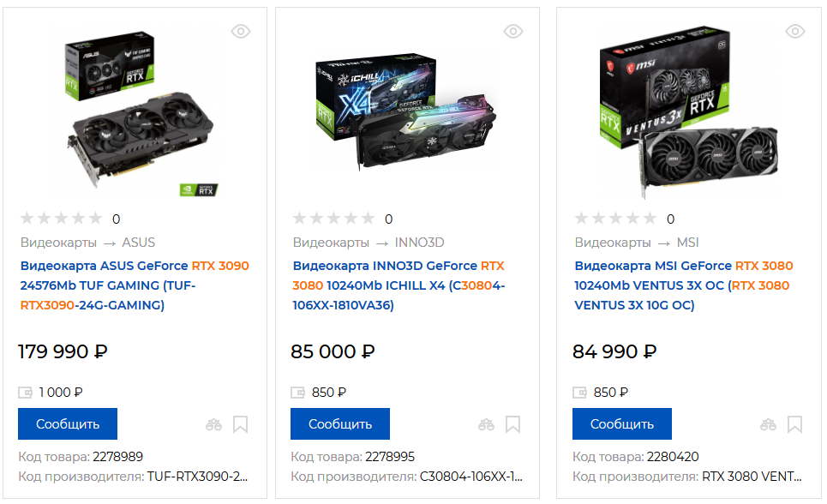827x504 pixels.
Task: Open the ASUS brand category link
Action: 139,243
